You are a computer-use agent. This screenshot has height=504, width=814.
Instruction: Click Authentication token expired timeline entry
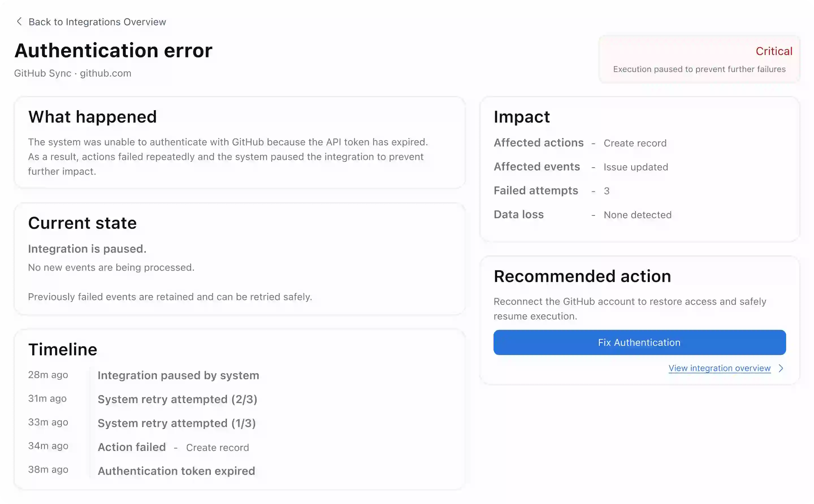click(x=176, y=471)
